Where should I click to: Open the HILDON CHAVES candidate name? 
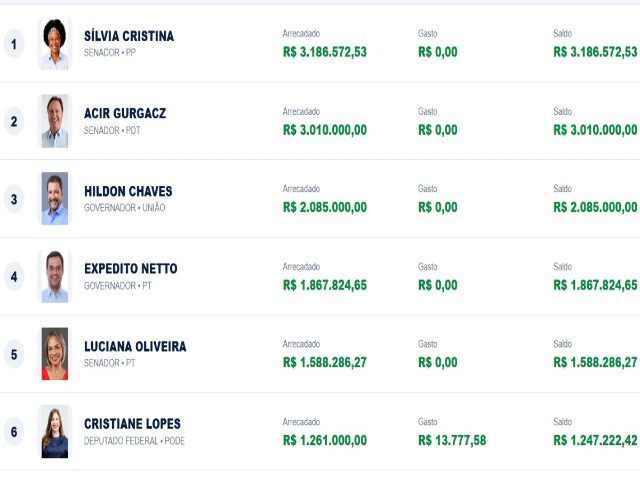point(128,191)
